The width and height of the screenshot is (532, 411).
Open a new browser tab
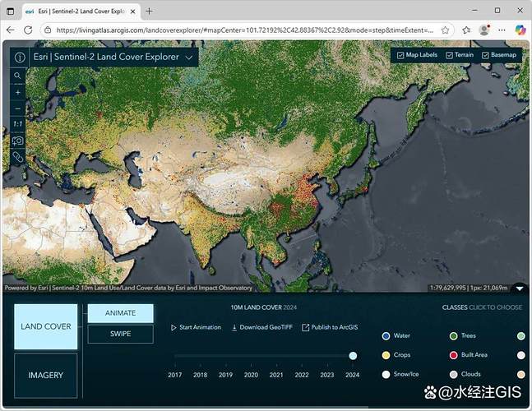(x=150, y=12)
